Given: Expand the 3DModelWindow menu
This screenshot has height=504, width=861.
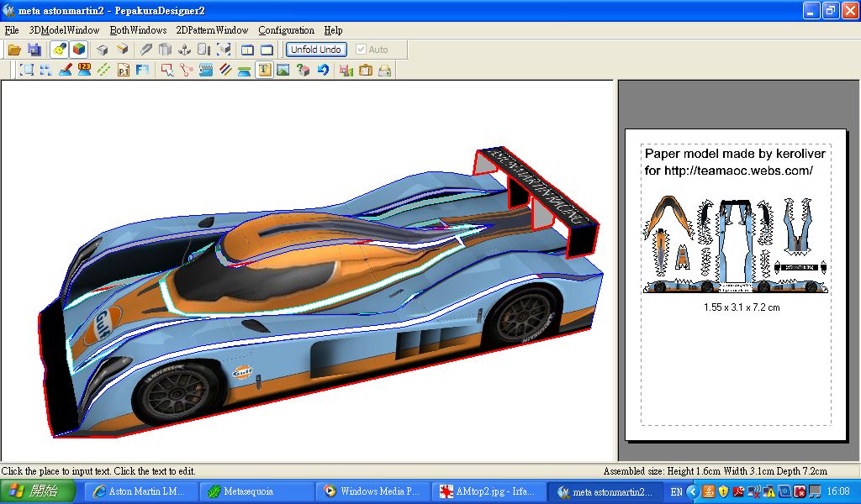Looking at the screenshot, I should (64, 30).
